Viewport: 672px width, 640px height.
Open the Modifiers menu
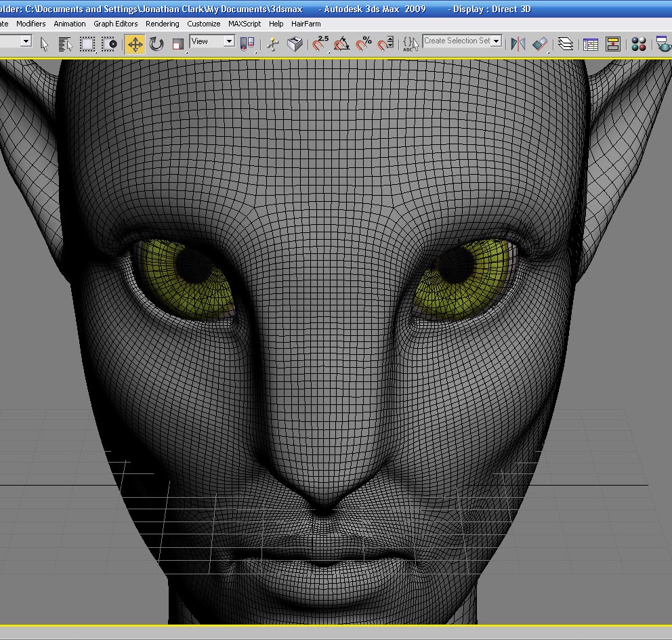click(x=31, y=24)
